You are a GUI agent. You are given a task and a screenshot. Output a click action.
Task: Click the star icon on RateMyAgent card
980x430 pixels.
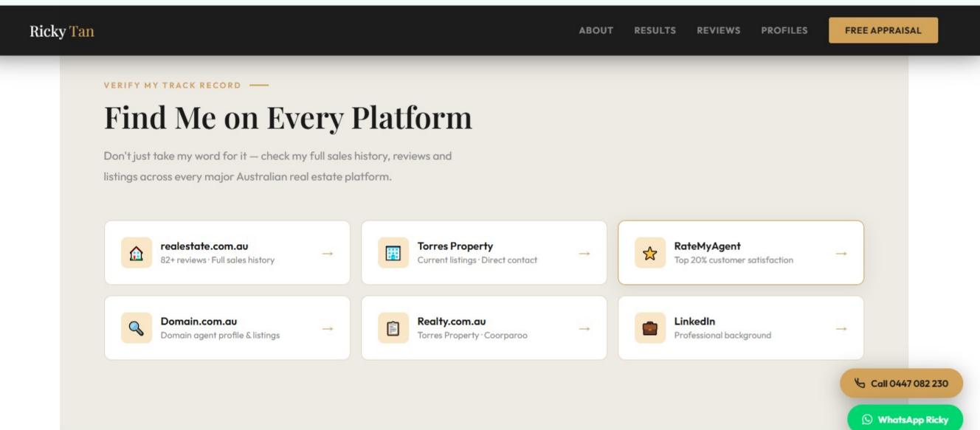649,253
